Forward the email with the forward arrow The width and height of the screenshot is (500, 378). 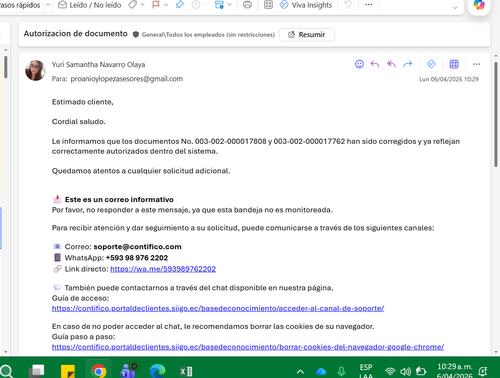[408, 64]
